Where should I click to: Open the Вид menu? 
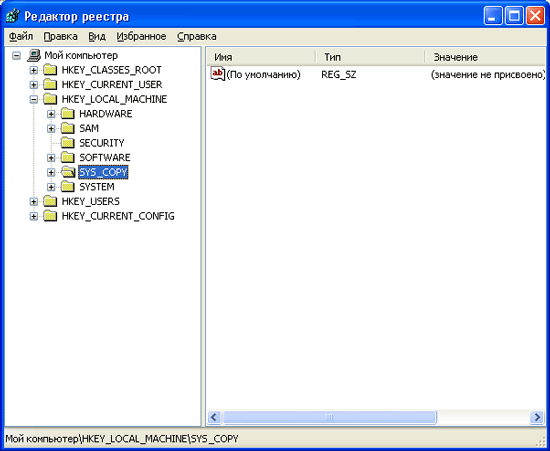tap(97, 36)
